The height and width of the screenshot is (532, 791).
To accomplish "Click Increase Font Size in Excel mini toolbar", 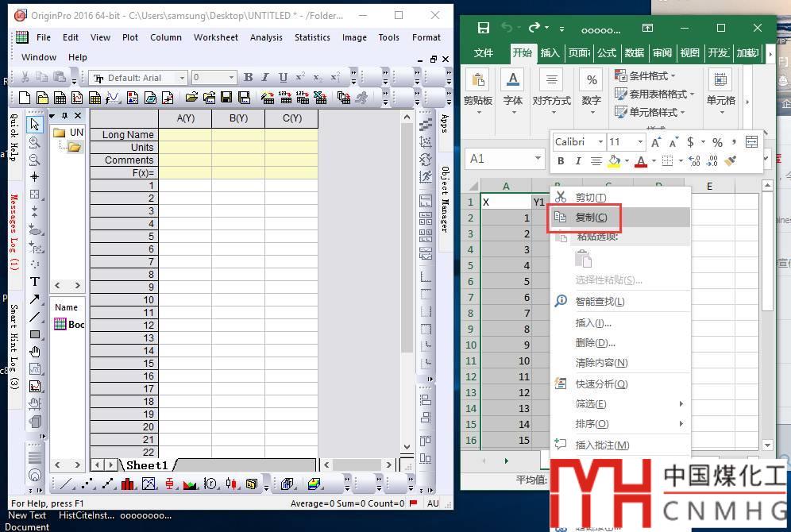I will coord(655,142).
